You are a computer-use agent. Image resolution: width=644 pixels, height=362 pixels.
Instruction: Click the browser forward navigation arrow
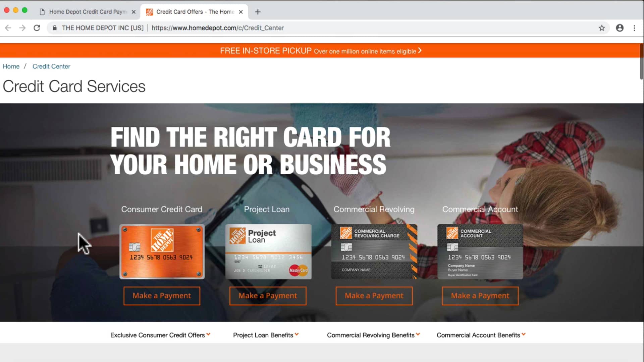point(22,28)
